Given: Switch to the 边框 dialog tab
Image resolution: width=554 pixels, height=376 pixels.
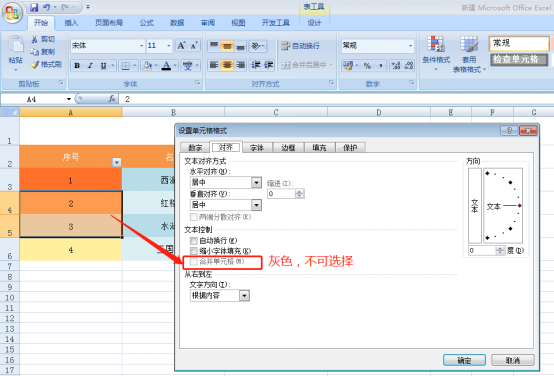Looking at the screenshot, I should [288, 147].
